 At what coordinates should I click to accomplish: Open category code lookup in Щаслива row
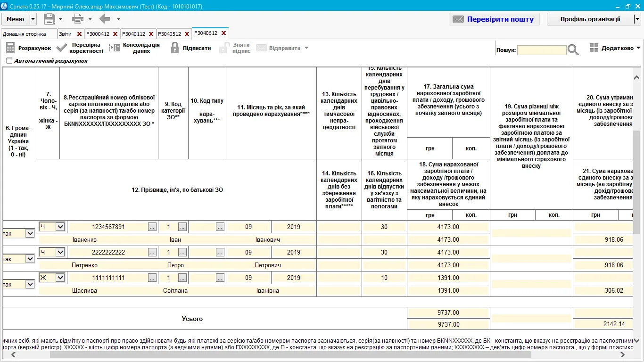coord(182,278)
